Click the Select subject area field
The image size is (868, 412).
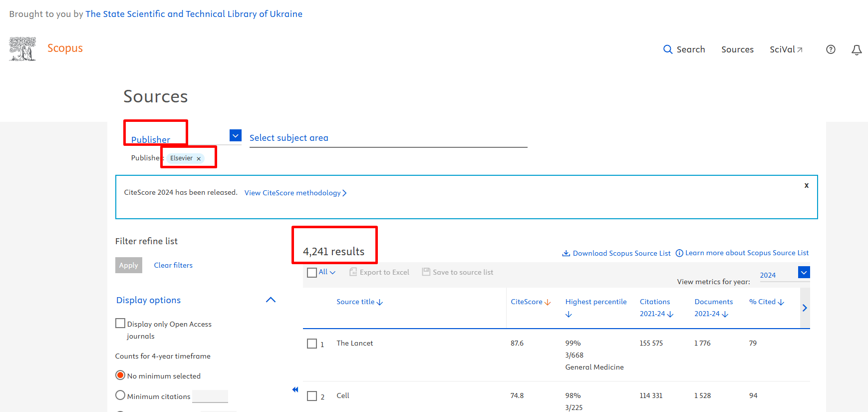(388, 138)
